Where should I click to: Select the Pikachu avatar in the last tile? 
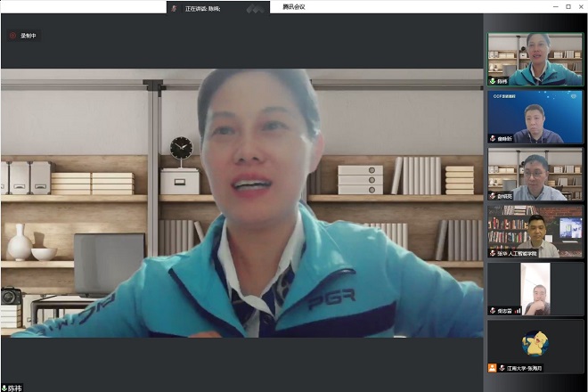pyautogui.click(x=535, y=342)
